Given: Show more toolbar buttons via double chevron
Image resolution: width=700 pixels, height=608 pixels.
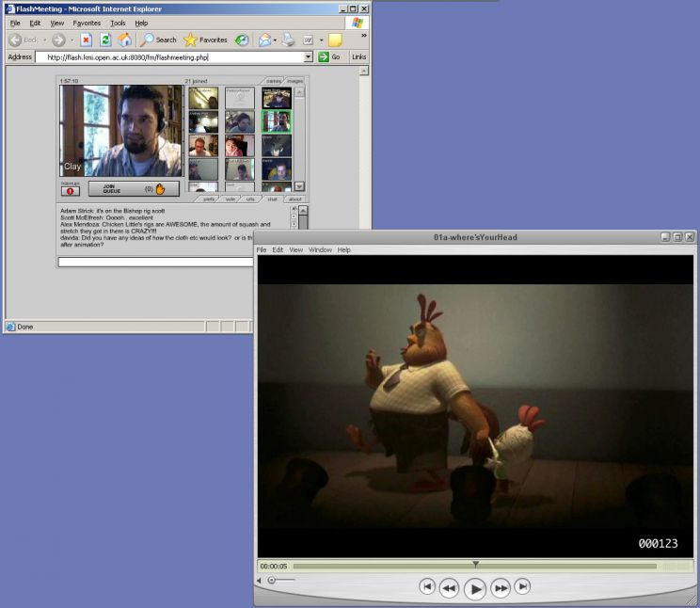Looking at the screenshot, I should coord(364,35).
